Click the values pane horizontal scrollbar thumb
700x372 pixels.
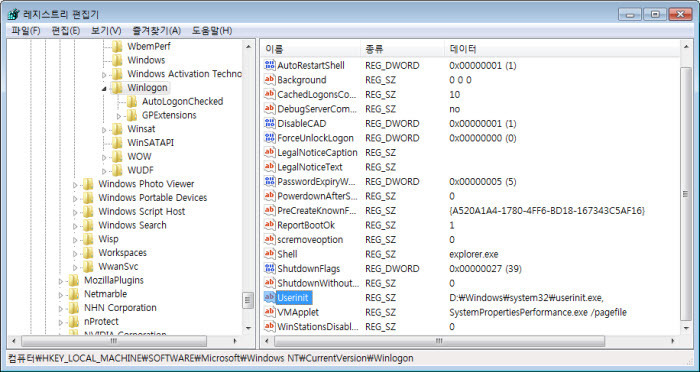tap(440, 341)
